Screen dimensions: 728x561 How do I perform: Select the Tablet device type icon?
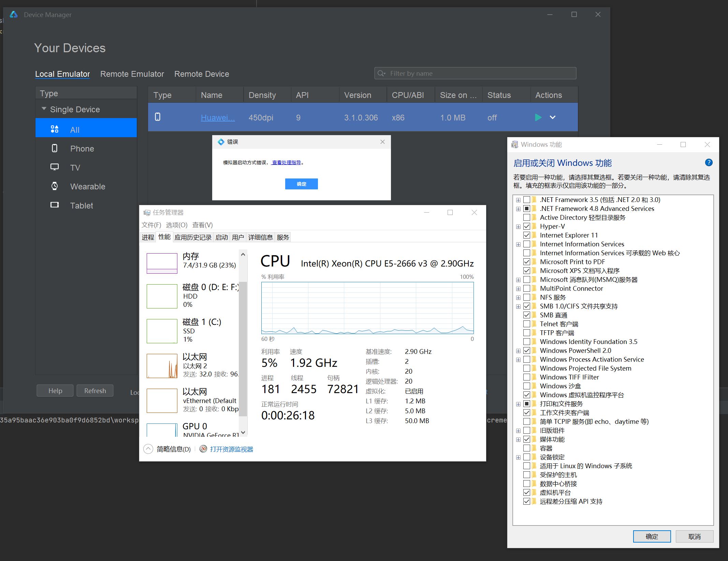pos(55,205)
